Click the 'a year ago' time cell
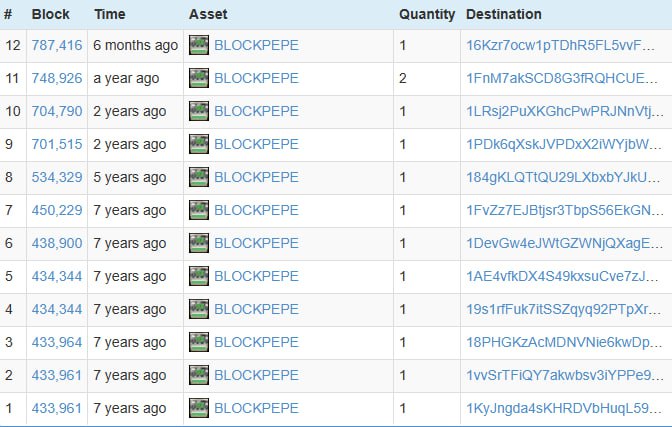The width and height of the screenshot is (672, 427). point(126,78)
